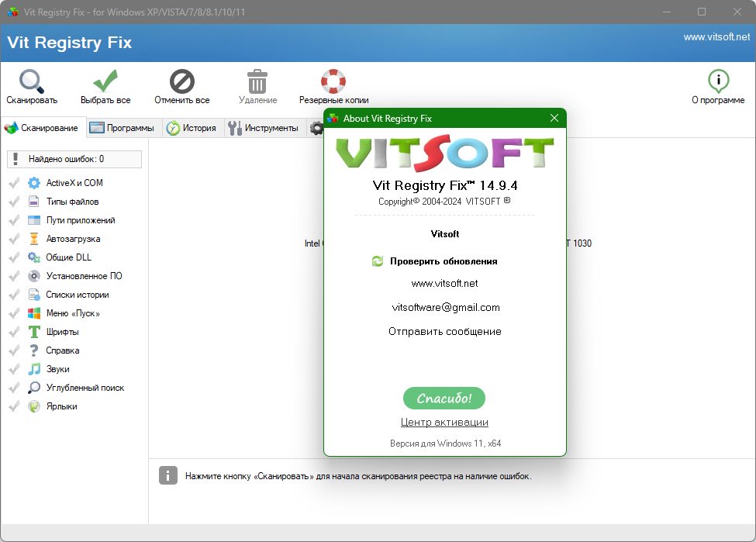Click the vitsoftware@gmail.com email link
The image size is (756, 542).
point(446,308)
